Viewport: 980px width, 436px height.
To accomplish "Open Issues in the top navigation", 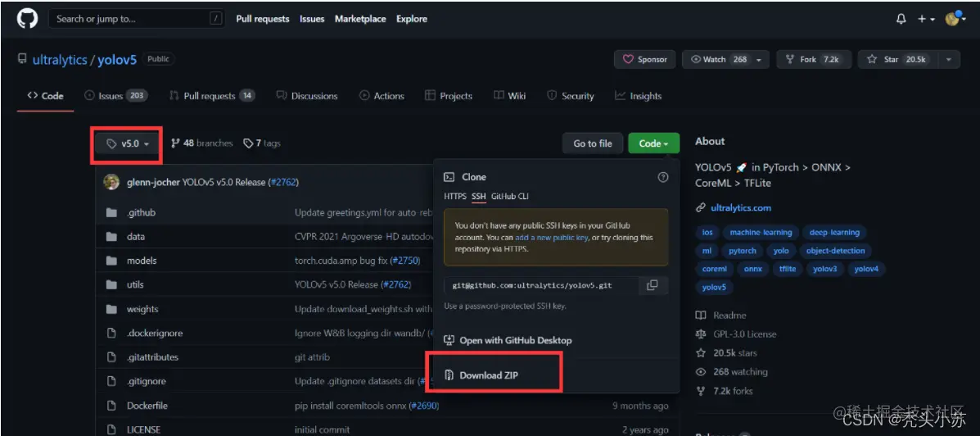I will (312, 19).
